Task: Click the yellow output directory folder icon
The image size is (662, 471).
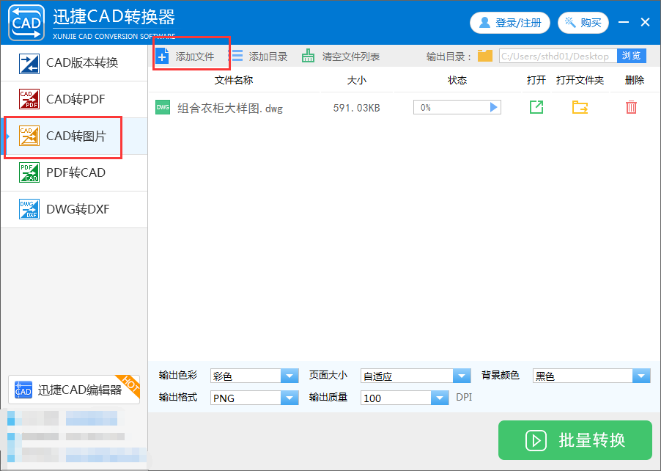Action: (x=485, y=56)
